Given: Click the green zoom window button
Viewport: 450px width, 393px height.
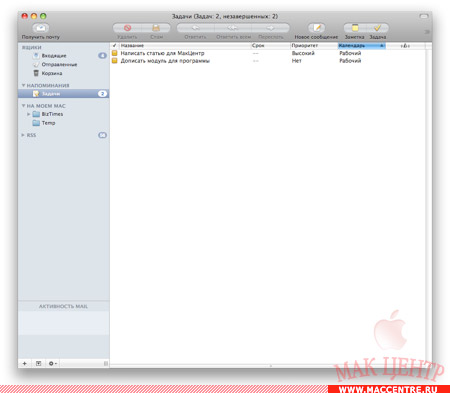Looking at the screenshot, I should click(43, 16).
